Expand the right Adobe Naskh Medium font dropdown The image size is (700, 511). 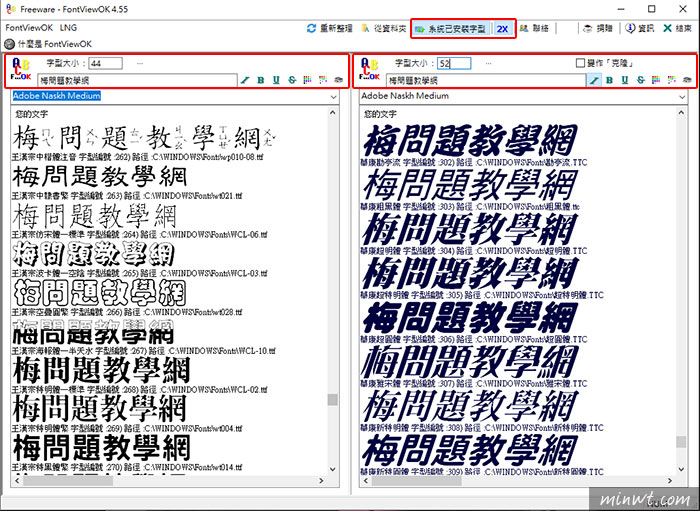[682, 96]
